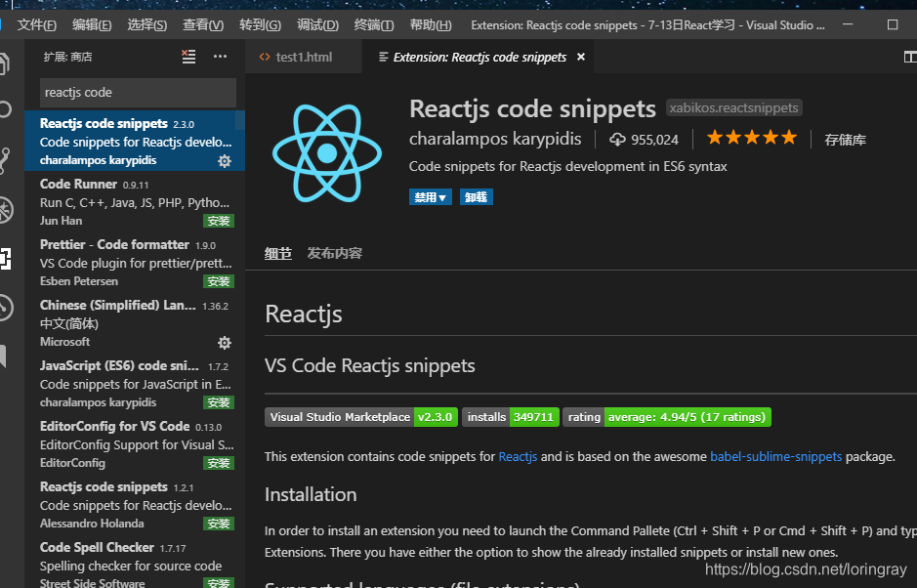Click the publisher charalampos karypidis in header

pos(495,139)
